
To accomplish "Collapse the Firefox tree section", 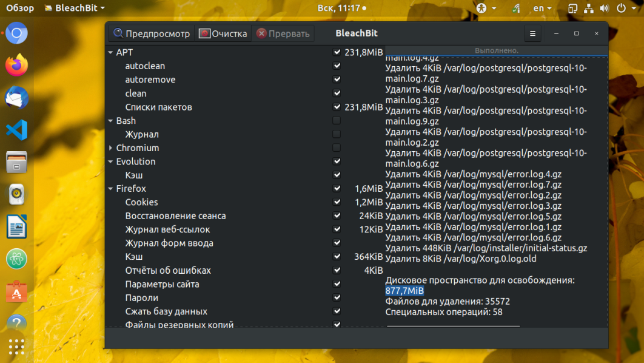I will (x=110, y=189).
